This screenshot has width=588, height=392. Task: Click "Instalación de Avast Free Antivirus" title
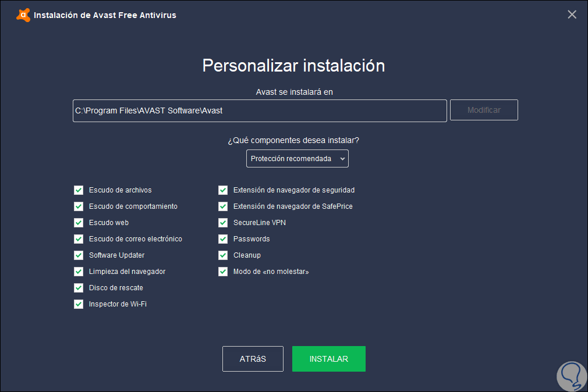105,15
